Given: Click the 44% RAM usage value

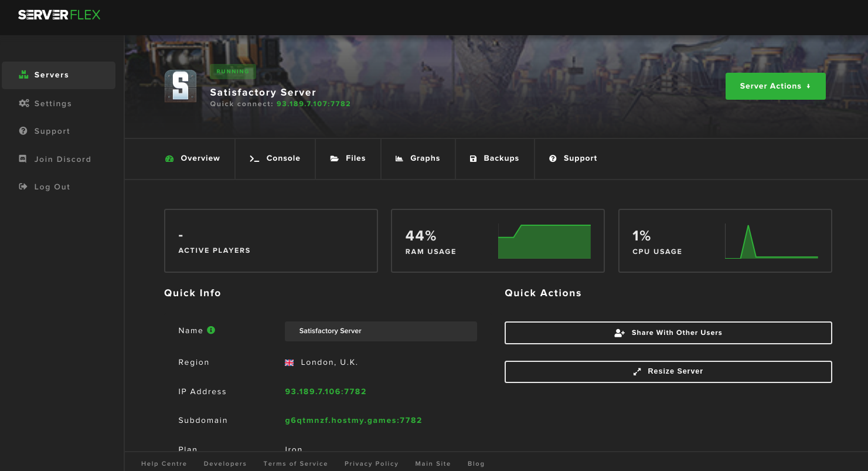Looking at the screenshot, I should 421,236.
